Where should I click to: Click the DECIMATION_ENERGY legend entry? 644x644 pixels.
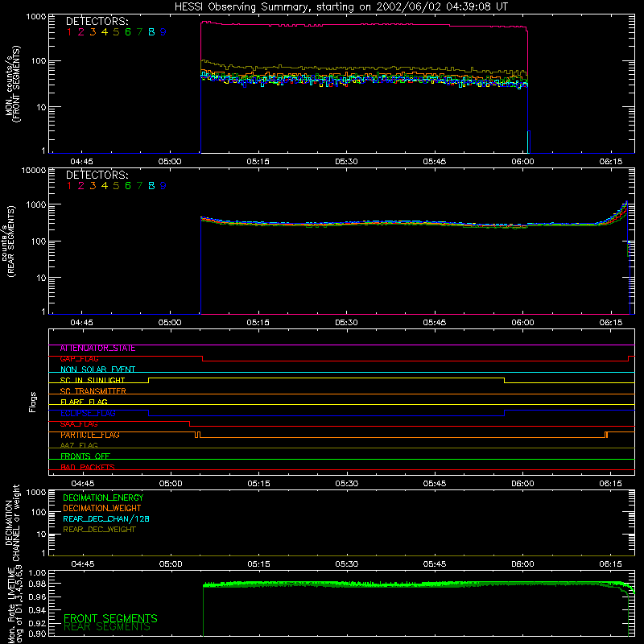pyautogui.click(x=103, y=497)
